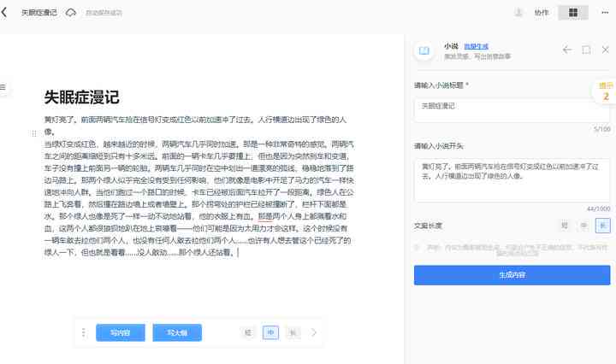
Task: Open the outline list icon at left edge
Action: (x=3, y=87)
